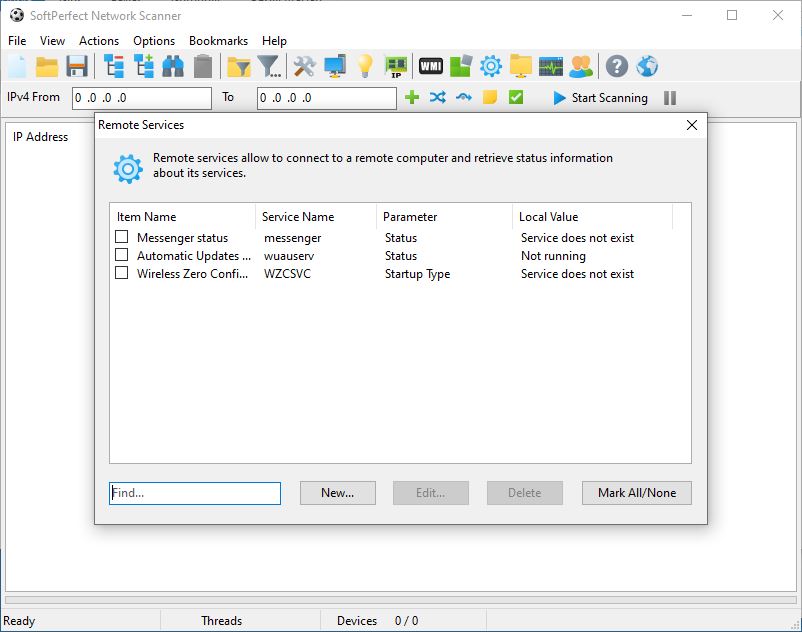Click the Mark All/None button
The height and width of the screenshot is (632, 802).
click(637, 493)
